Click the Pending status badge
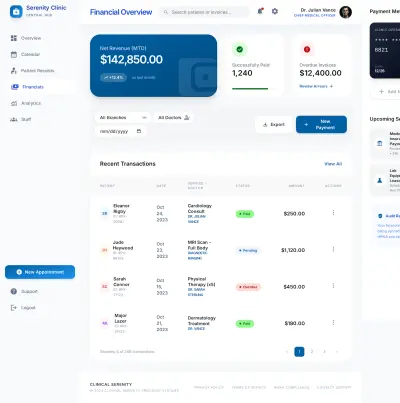 point(248,250)
